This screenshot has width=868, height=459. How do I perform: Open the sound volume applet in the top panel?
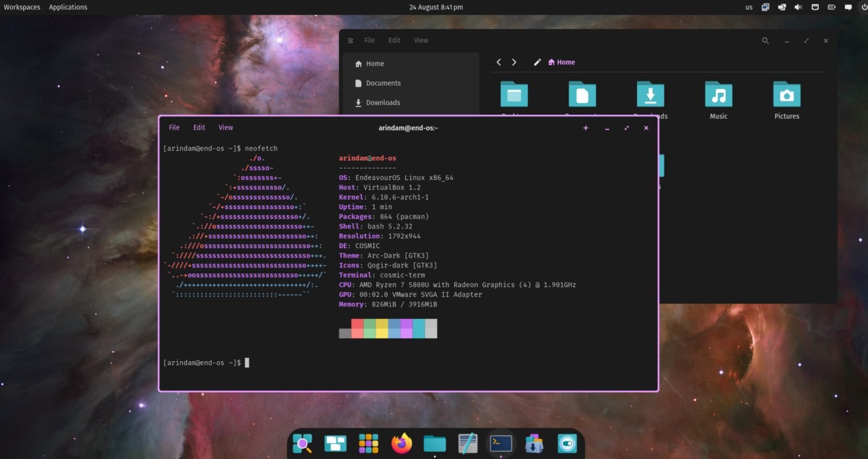click(798, 7)
